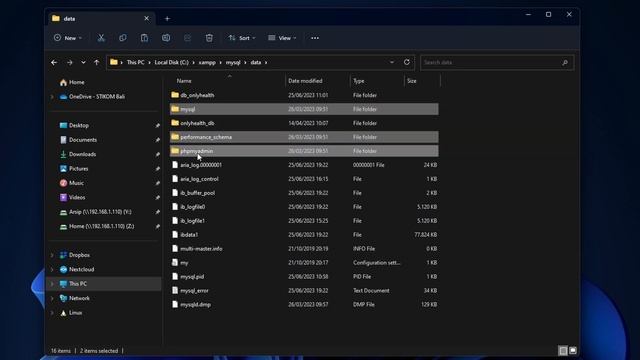Navigate to mysql breadcrumb
This screenshot has height=360, width=640.
pyautogui.click(x=233, y=62)
